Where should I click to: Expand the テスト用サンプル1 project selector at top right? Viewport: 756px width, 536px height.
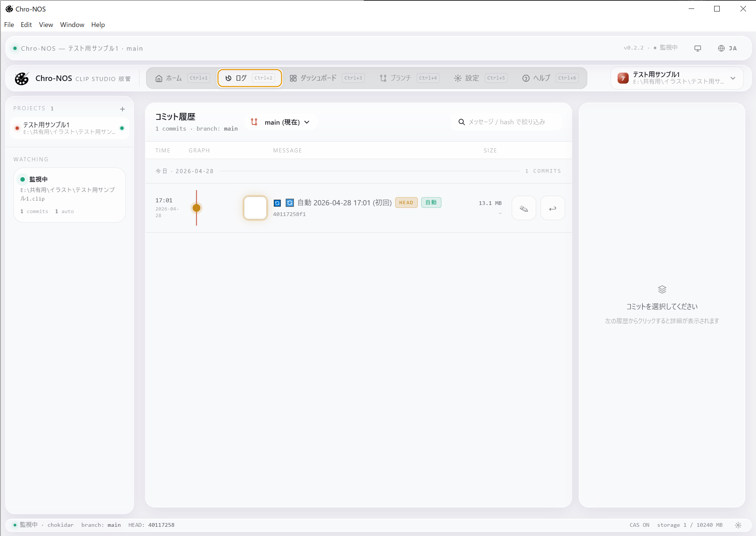677,78
